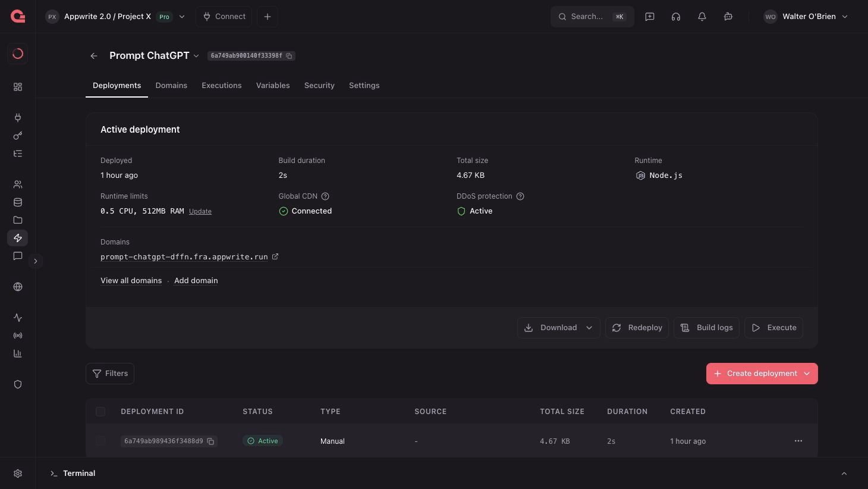Viewport: 868px width, 489px height.
Task: Open the dashboard grid icon in sidebar
Action: [18, 87]
